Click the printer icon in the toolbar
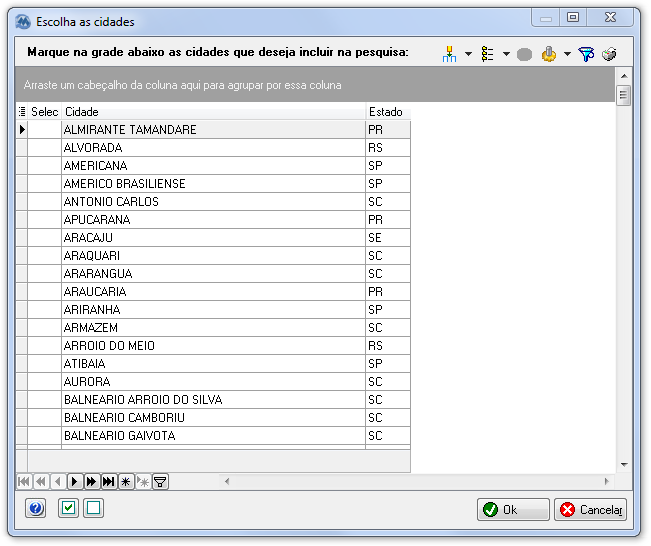Image resolution: width=651 pixels, height=546 pixels. [609, 54]
